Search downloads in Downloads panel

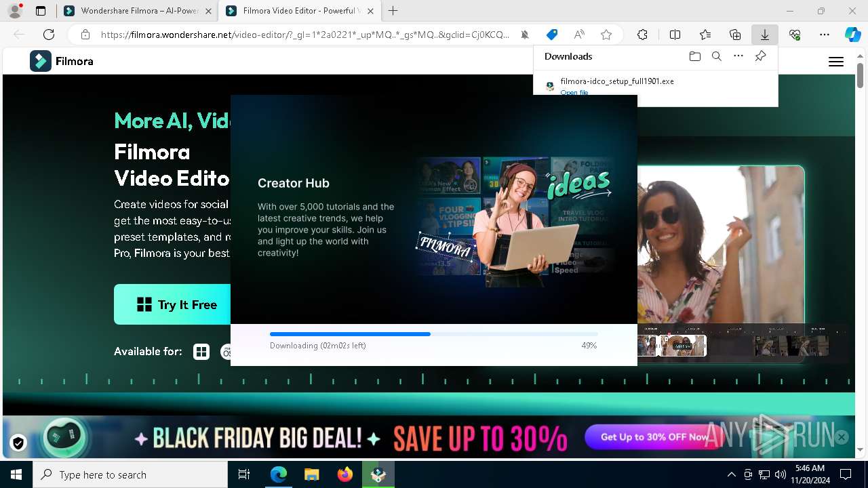click(717, 56)
